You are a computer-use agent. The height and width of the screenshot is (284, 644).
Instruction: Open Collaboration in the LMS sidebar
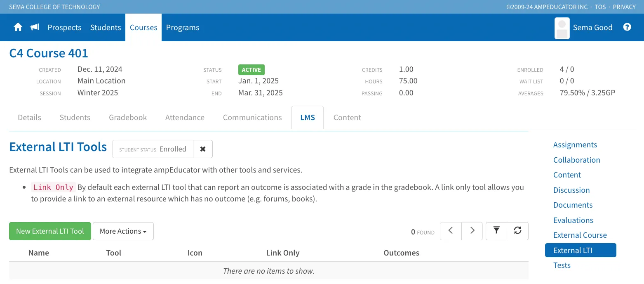[577, 160]
